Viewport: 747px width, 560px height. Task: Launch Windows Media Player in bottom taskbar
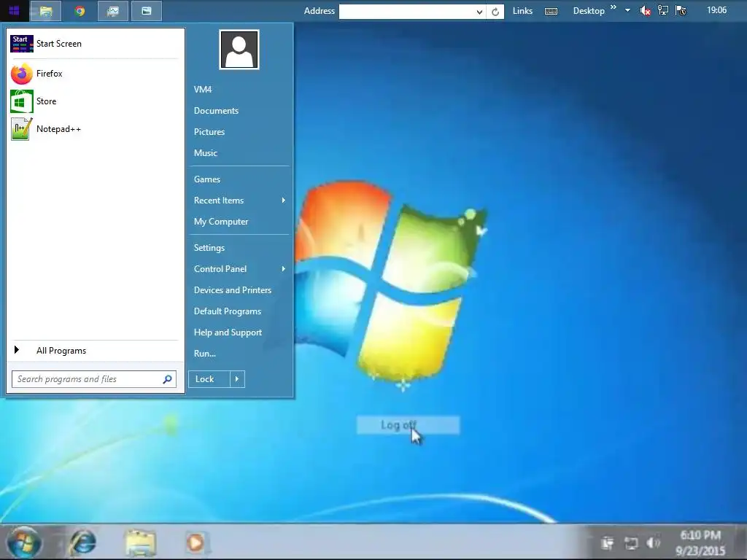coord(196,542)
